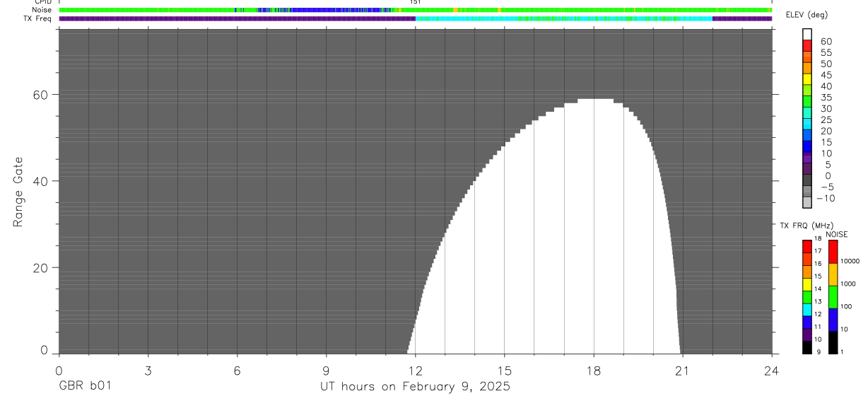Select the light gray bottom swatch of ELEV bar
The image size is (868, 401).
(x=807, y=202)
